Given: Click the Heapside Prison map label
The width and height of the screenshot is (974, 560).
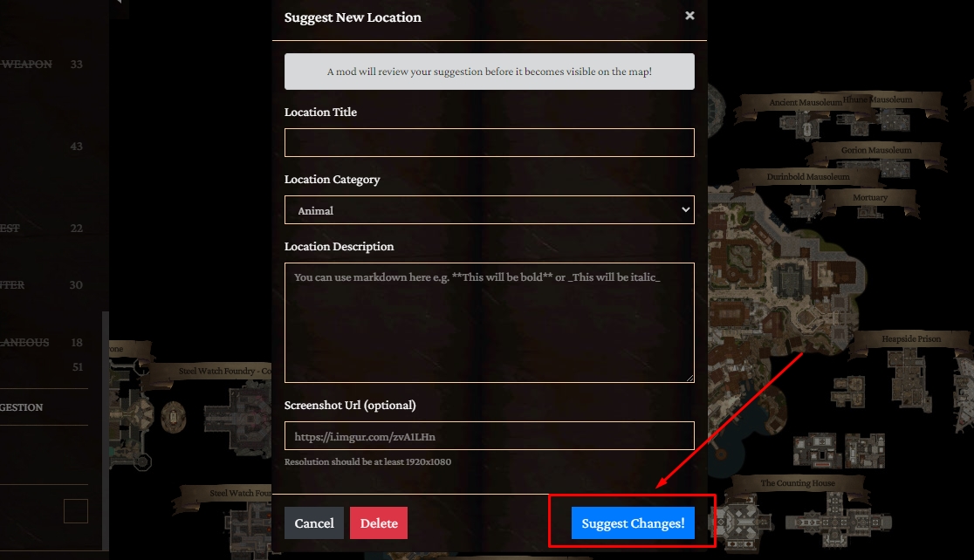Looking at the screenshot, I should point(911,339).
